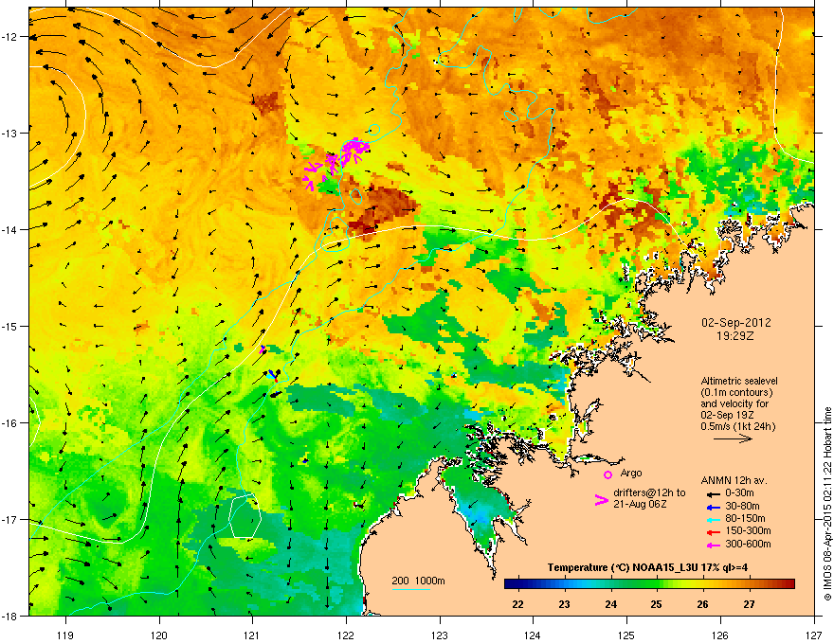834x644 pixels.
Task: Click the '300-600m' depth label
Action: click(748, 544)
